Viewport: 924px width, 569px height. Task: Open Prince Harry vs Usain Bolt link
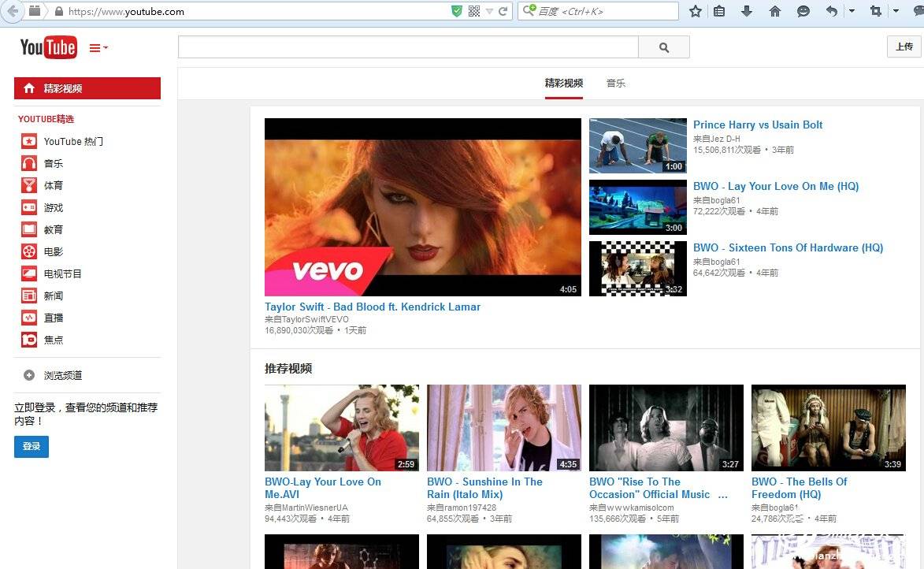click(x=758, y=125)
